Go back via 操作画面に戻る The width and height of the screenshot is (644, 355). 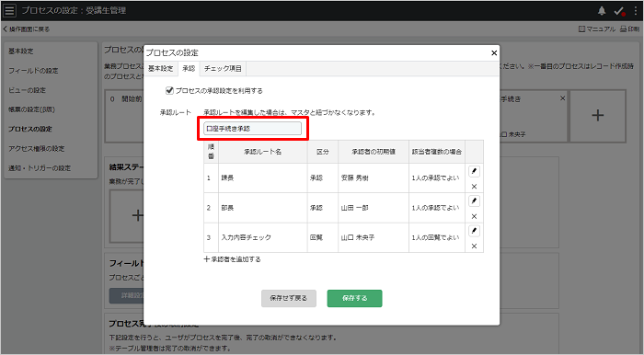27,29
